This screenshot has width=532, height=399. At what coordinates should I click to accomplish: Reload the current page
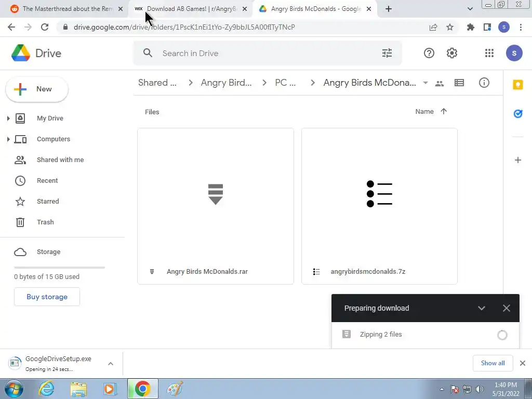[x=45, y=27]
